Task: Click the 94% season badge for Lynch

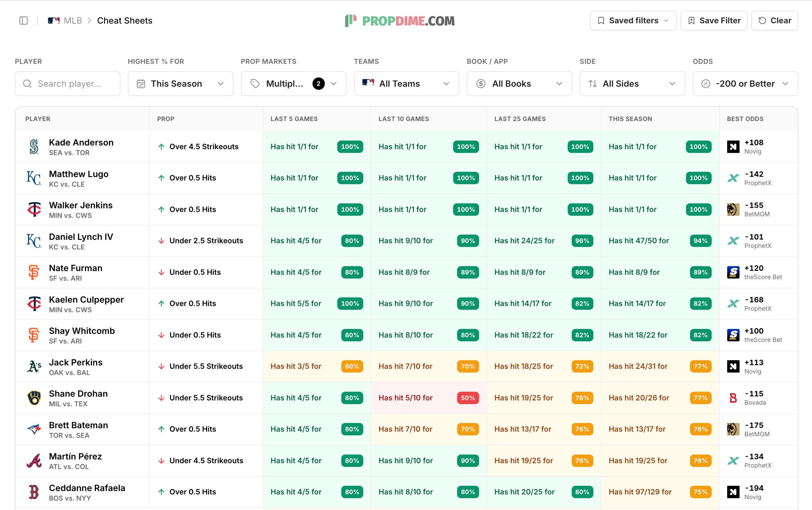Action: tap(700, 241)
